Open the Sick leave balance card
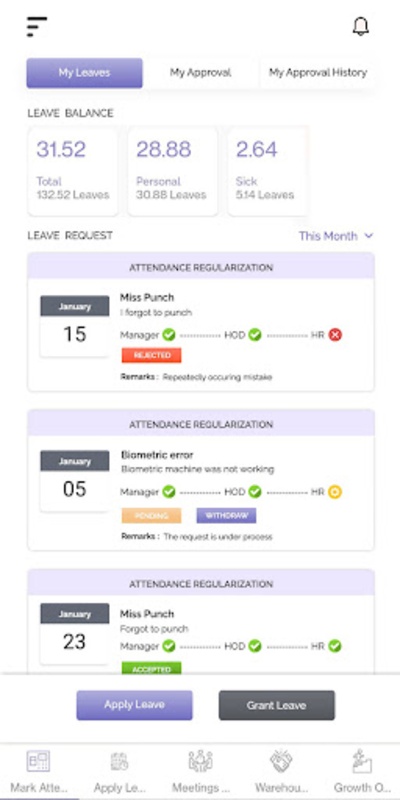 pyautogui.click(x=267, y=172)
